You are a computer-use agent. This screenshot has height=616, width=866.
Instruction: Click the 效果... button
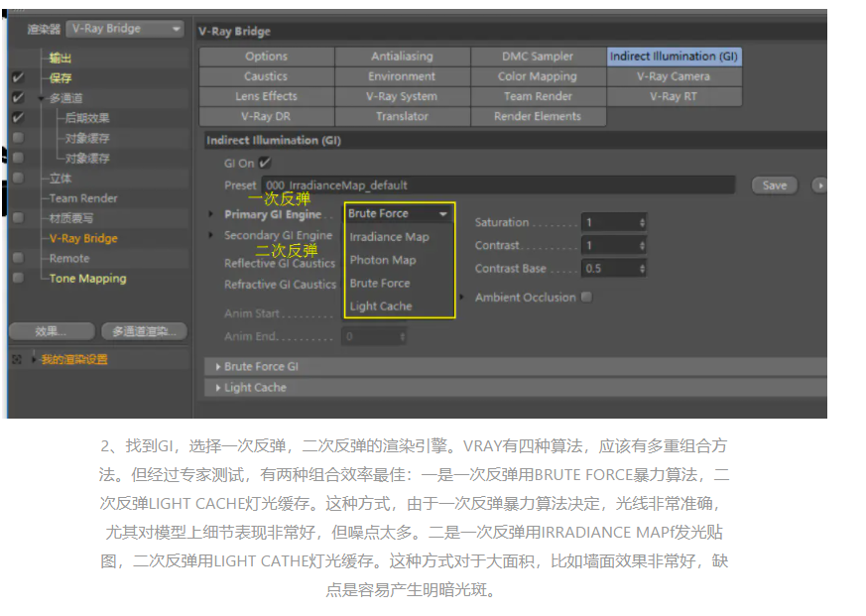[x=52, y=331]
